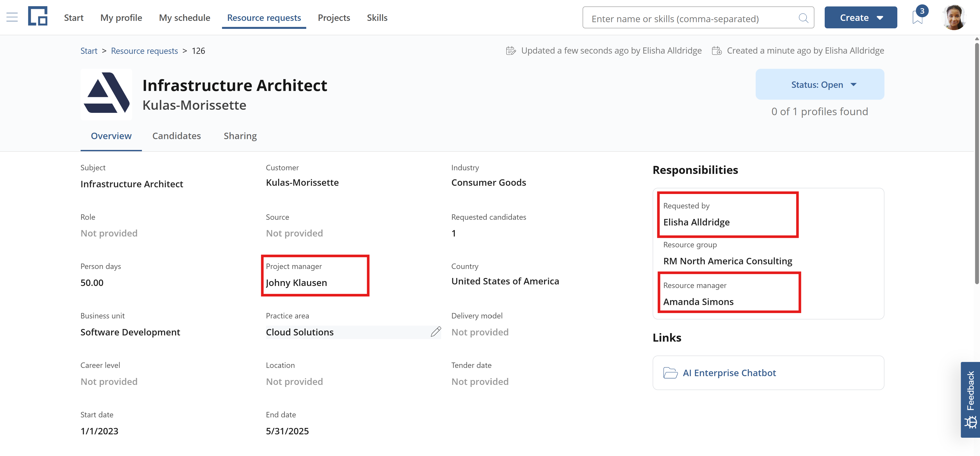Switch to the Sharing tab

[x=240, y=136]
